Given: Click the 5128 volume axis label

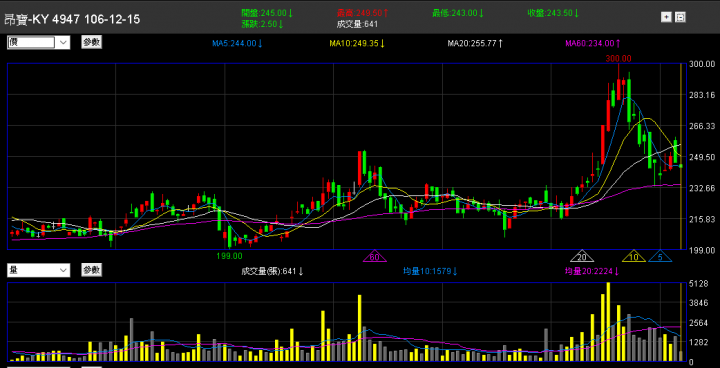Looking at the screenshot, I should pyautogui.click(x=698, y=284).
